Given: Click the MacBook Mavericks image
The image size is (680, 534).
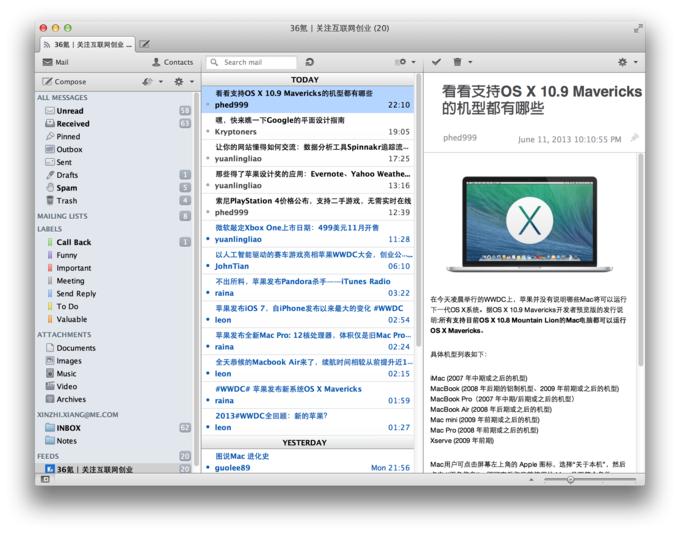Looking at the screenshot, I should point(530,223).
